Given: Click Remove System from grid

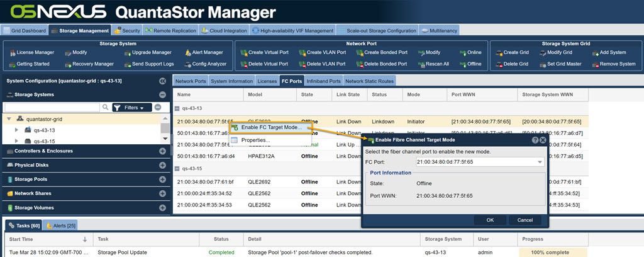Looking at the screenshot, I should 614,64.
